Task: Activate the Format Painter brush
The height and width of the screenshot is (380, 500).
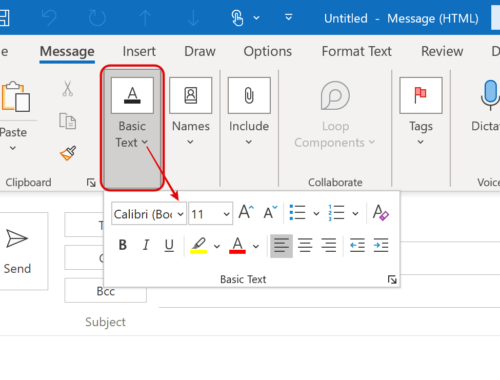Action: click(68, 153)
